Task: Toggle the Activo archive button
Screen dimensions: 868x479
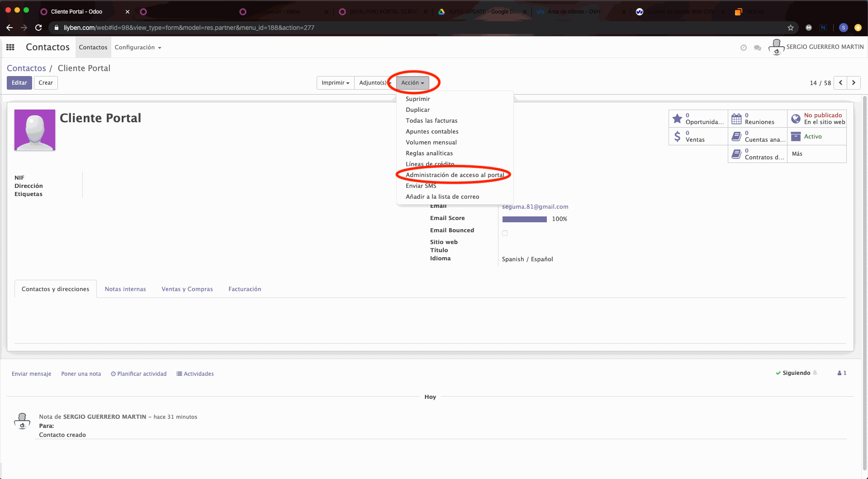Action: pyautogui.click(x=816, y=136)
